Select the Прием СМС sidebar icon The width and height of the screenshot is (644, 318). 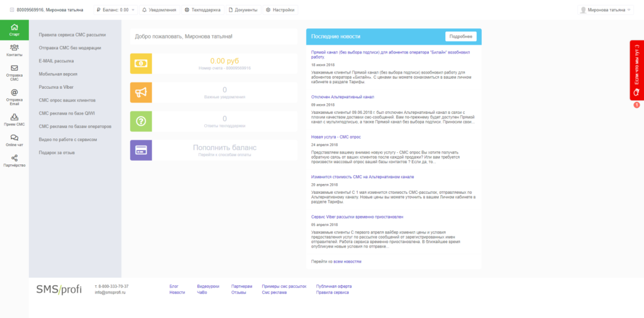coord(14,119)
